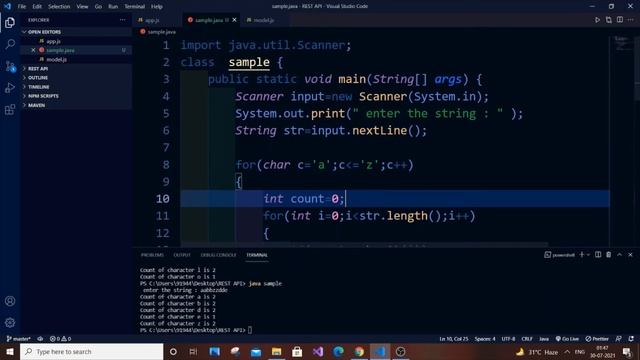Open the Extensions view
This screenshot has height=360, width=640.
(10, 109)
